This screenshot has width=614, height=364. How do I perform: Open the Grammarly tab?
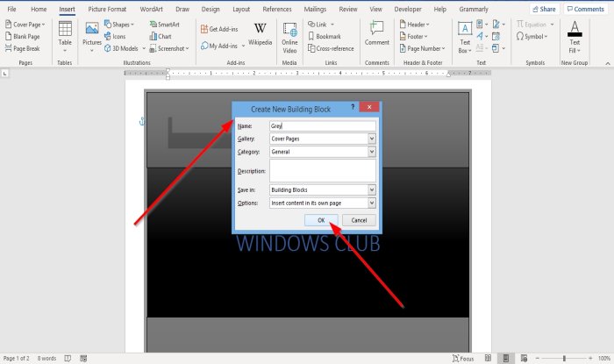click(474, 9)
